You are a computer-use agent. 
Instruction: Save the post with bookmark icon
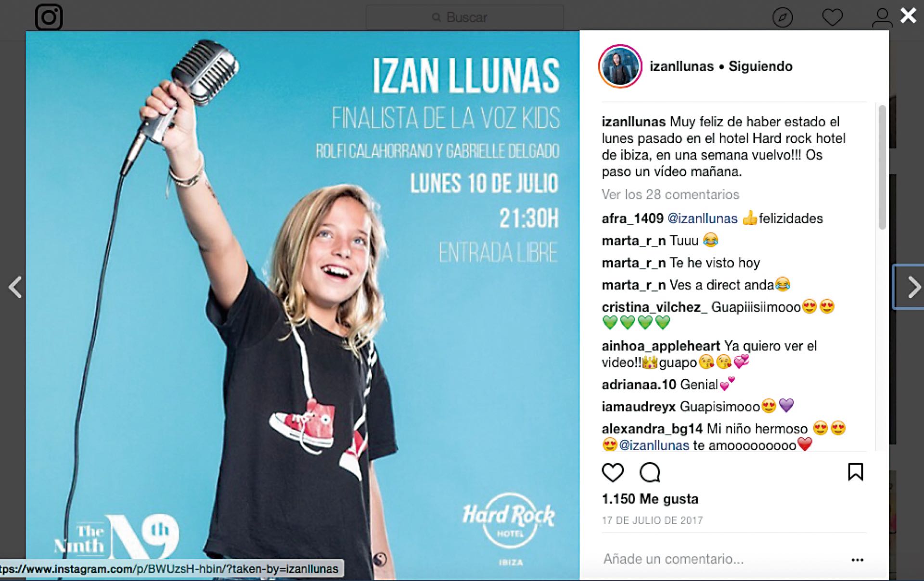(x=855, y=472)
